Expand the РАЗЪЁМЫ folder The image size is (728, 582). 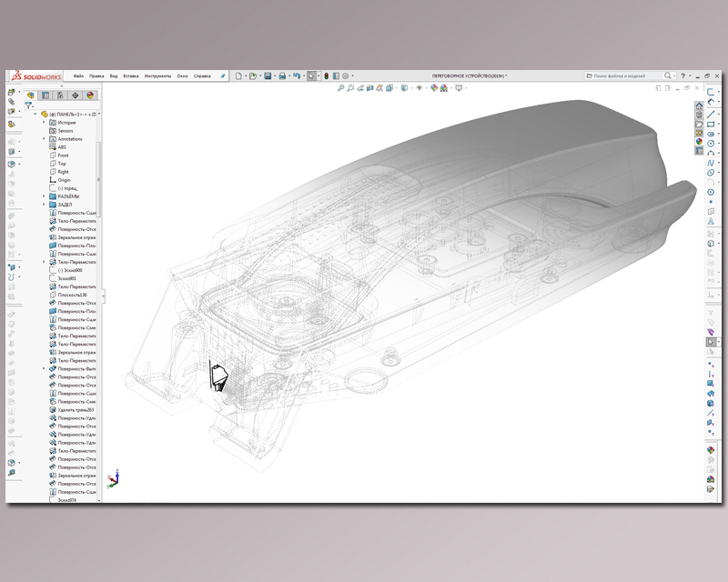point(44,196)
